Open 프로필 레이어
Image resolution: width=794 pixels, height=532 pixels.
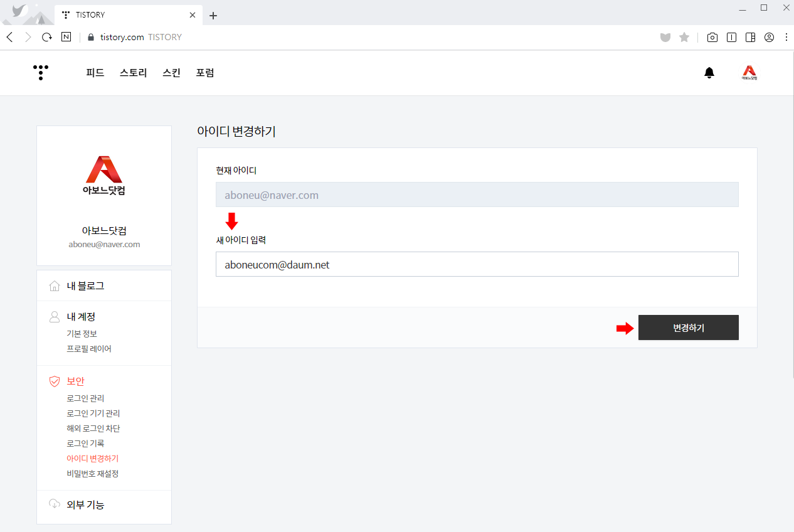tap(89, 349)
